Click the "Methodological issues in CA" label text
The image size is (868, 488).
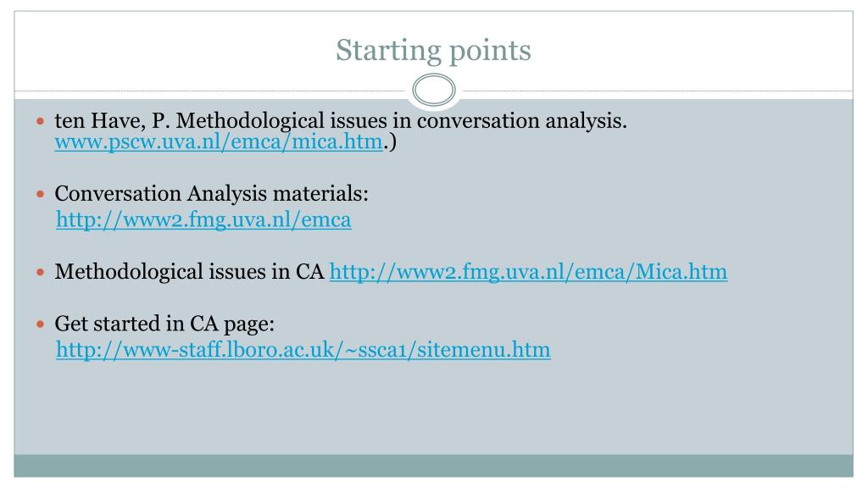point(190,272)
